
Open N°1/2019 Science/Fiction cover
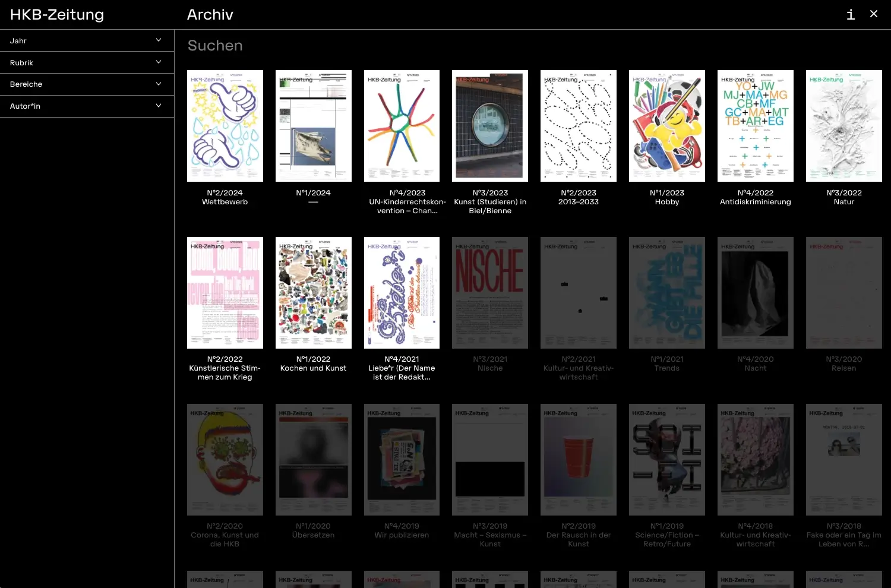point(667,460)
